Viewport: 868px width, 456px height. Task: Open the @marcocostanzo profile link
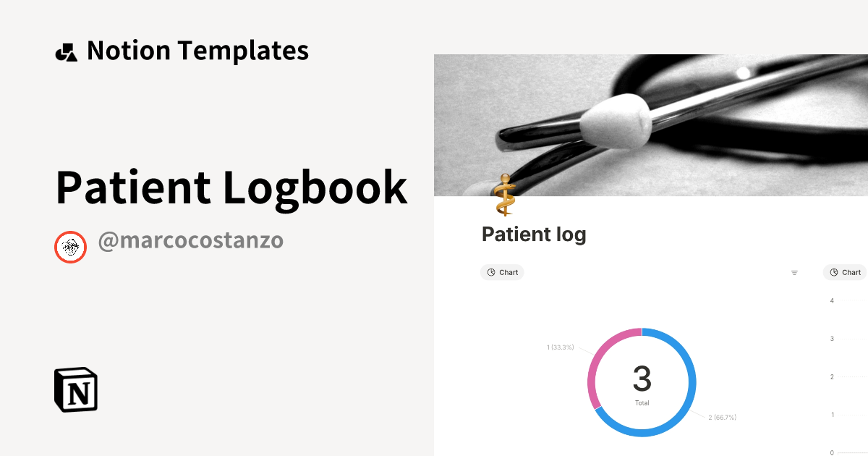[192, 241]
